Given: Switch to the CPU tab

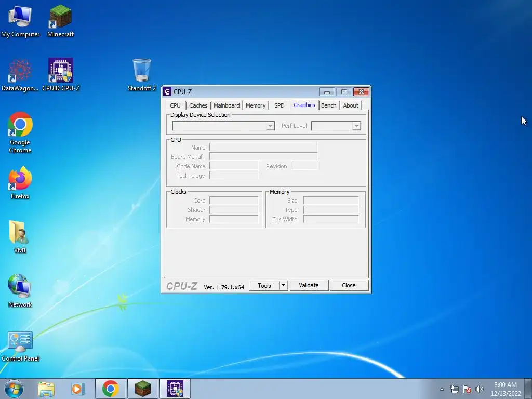Looking at the screenshot, I should [x=175, y=105].
